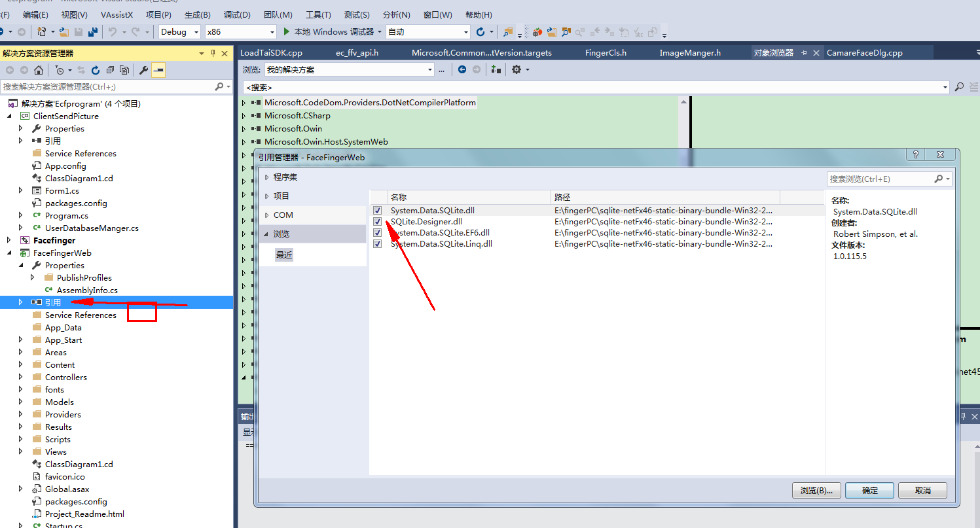
Task: Open the 生成(B) menu
Action: tap(198, 14)
